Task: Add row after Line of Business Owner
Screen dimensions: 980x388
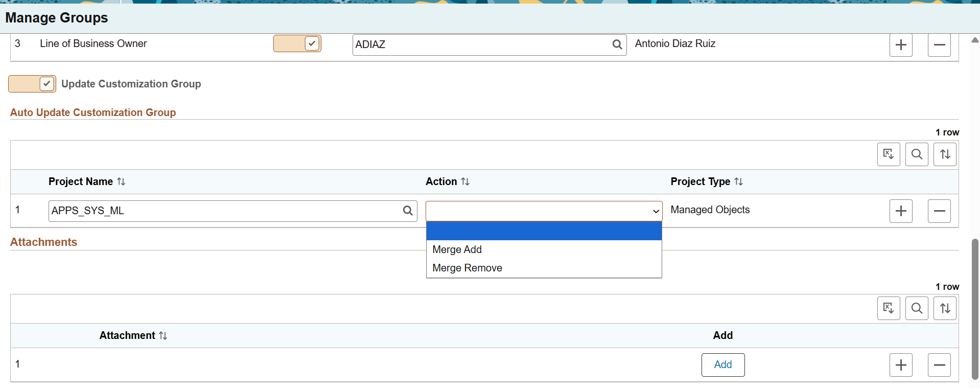Action: click(x=901, y=45)
